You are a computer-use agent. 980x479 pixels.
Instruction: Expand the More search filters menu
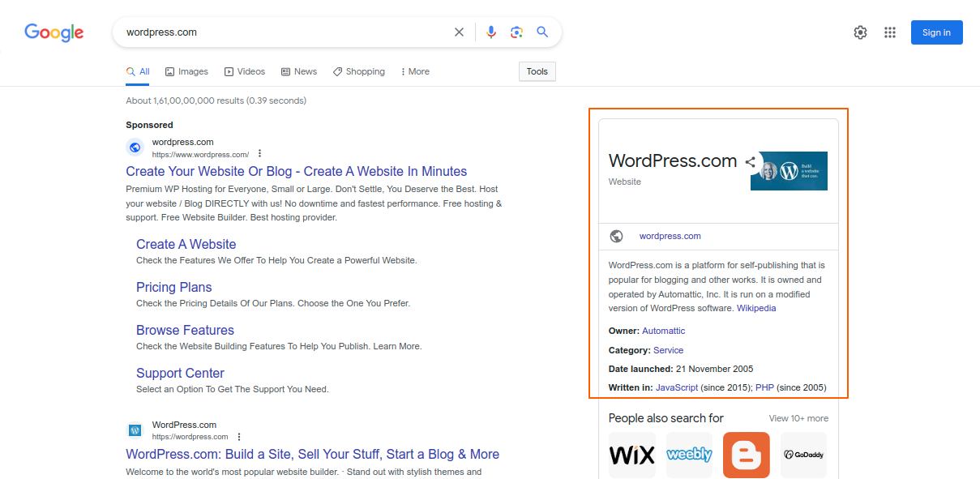415,71
